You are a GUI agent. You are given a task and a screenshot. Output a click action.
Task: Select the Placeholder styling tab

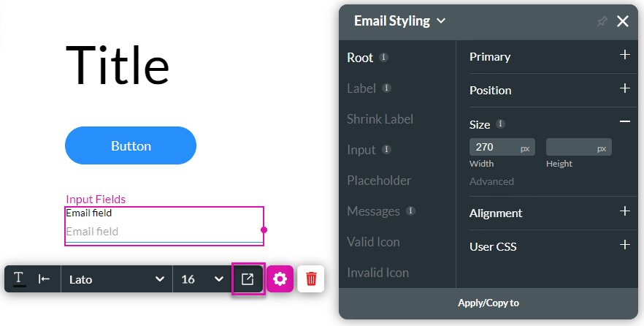(x=379, y=181)
